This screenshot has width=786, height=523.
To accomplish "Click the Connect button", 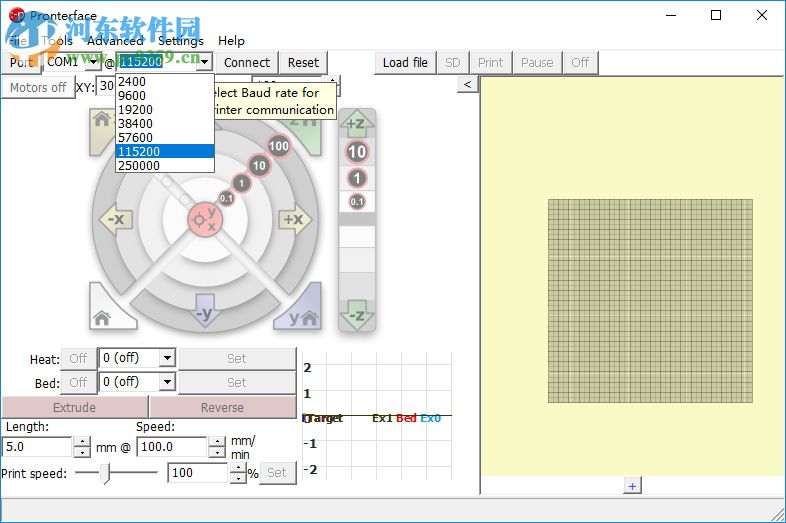I will 247,63.
